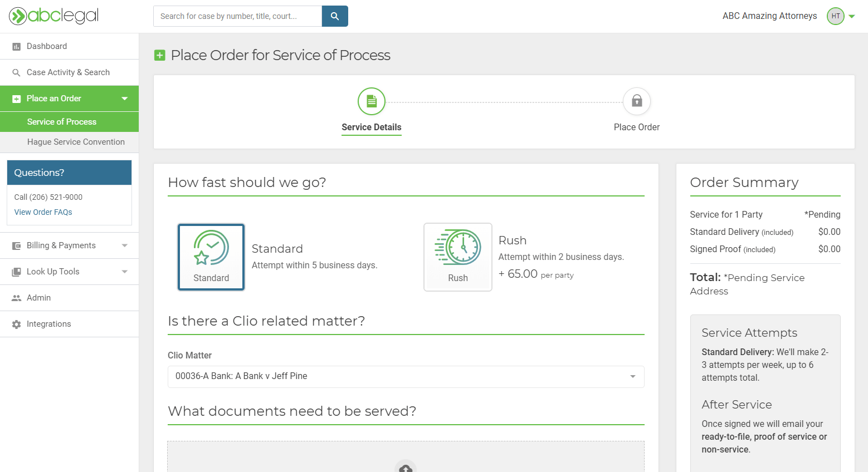Click the Look Up Tools icon
868x472 pixels.
click(x=17, y=272)
